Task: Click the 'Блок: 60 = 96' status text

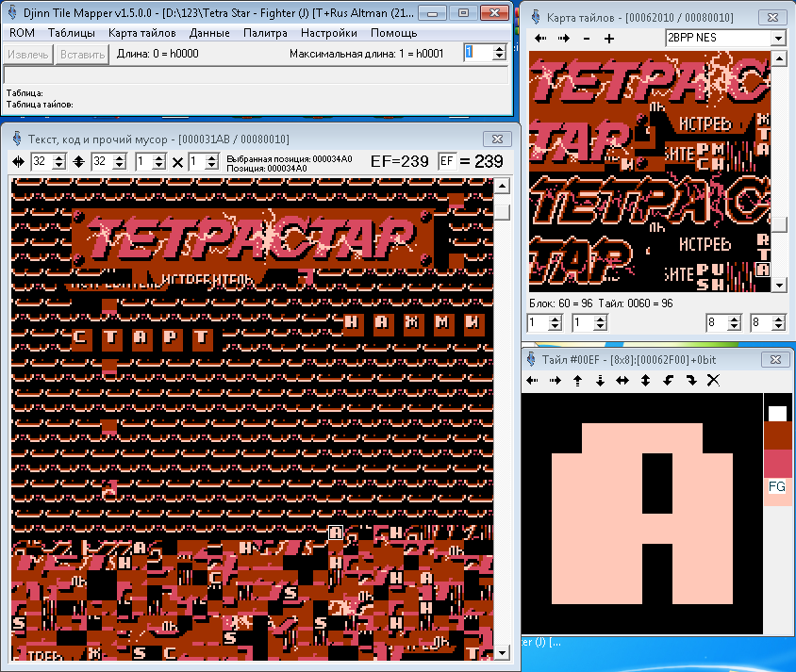Action: (x=560, y=303)
